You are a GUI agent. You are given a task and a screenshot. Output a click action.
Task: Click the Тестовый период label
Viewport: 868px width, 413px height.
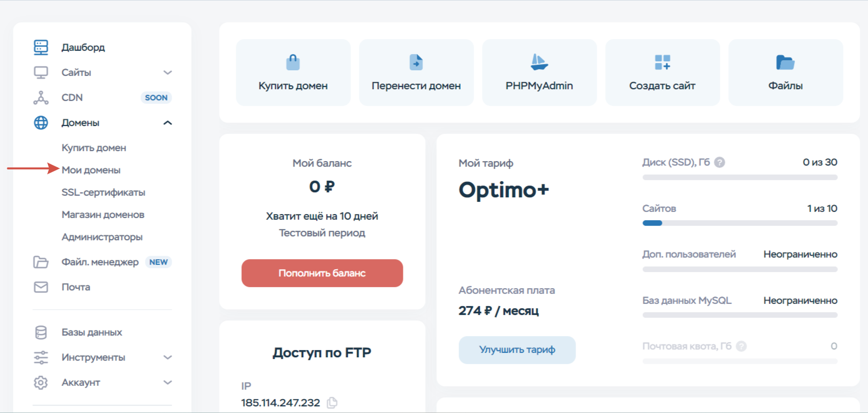tap(322, 233)
